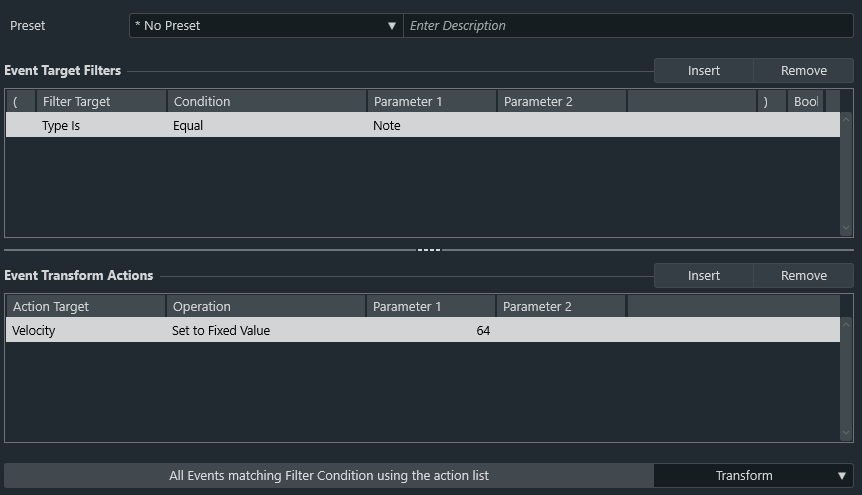The image size is (862, 495).
Task: Change the 'Equal' condition cell
Action: pyautogui.click(x=265, y=126)
